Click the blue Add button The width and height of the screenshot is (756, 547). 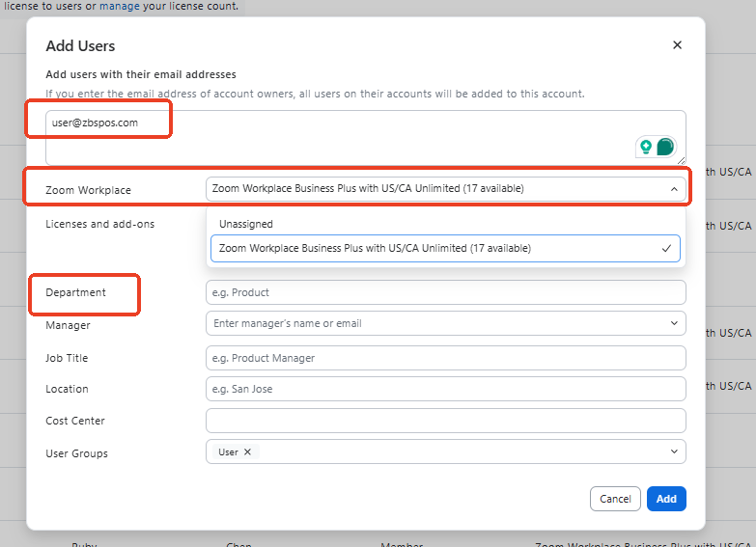point(666,499)
